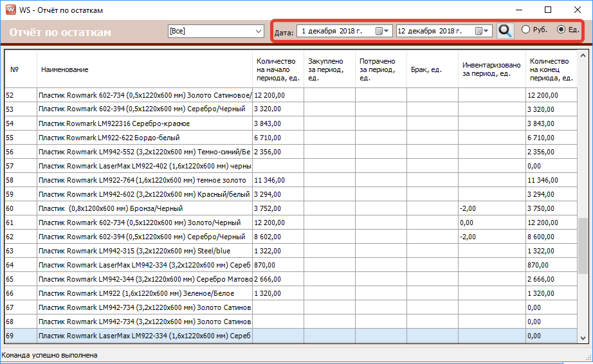The image size is (593, 364).
Task: Select row 65 LM942-344 Серебро Матовое
Action: point(291,279)
